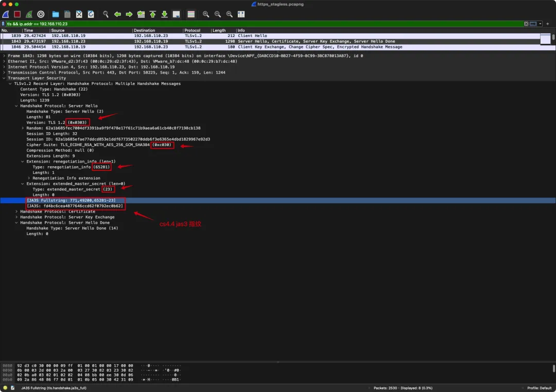The height and width of the screenshot is (392, 556).
Task: Collapse Handshake Protocol: Server Hello Done
Action: pos(16,223)
